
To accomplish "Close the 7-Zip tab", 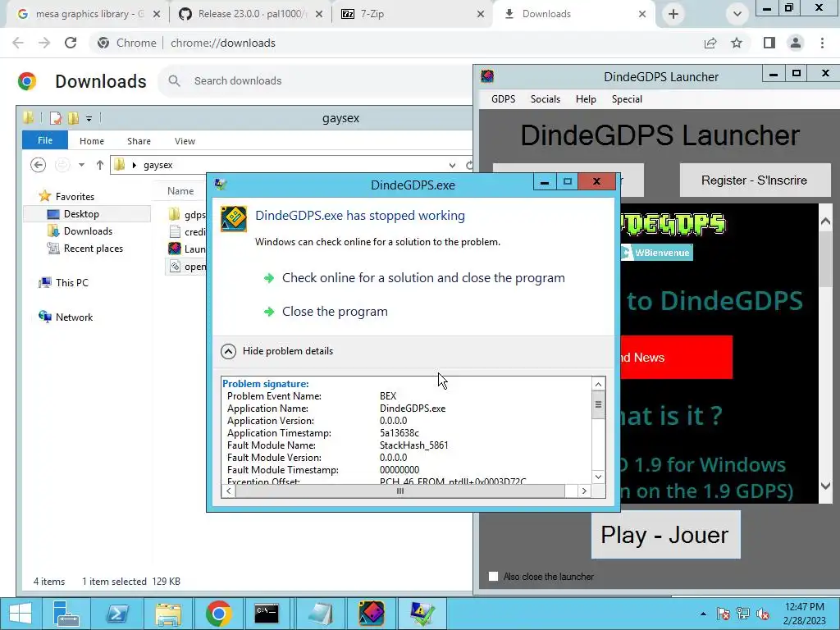I will click(481, 14).
